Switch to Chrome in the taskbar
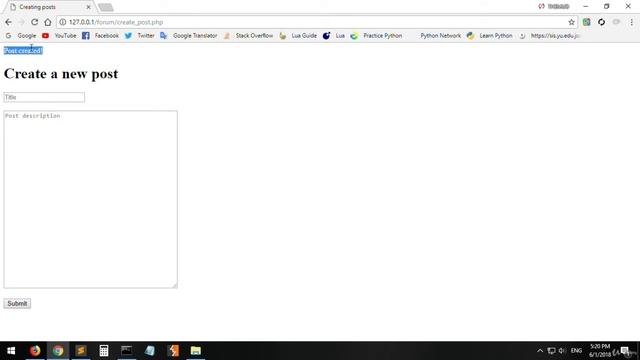The height and width of the screenshot is (360, 640). 58,351
